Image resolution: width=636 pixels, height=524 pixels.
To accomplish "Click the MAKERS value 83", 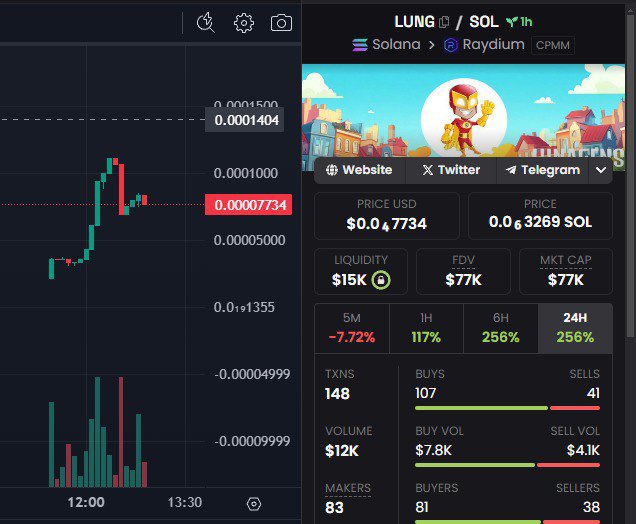I will tap(334, 507).
